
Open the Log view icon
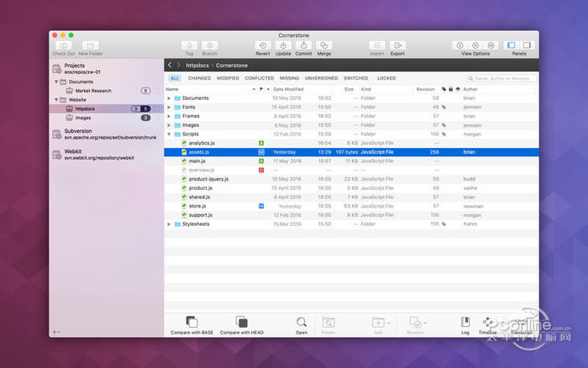pyautogui.click(x=465, y=322)
